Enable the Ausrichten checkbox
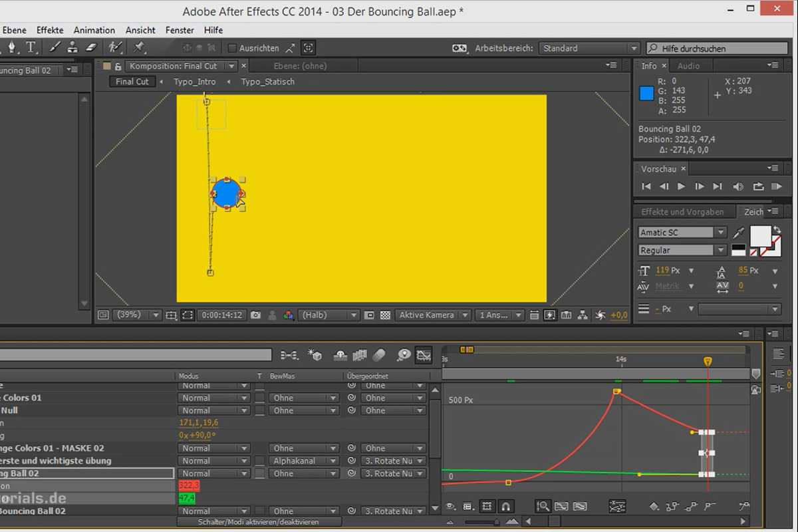This screenshot has width=798, height=532. tap(232, 49)
